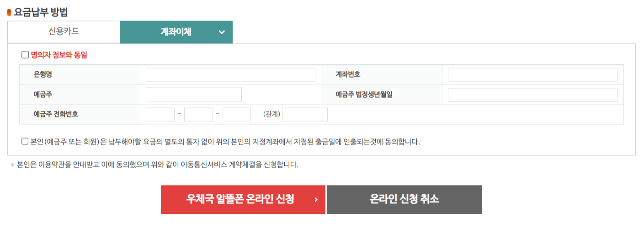Click the 예금주 법정생년월일 label
The image size is (644, 228).
(x=364, y=95)
